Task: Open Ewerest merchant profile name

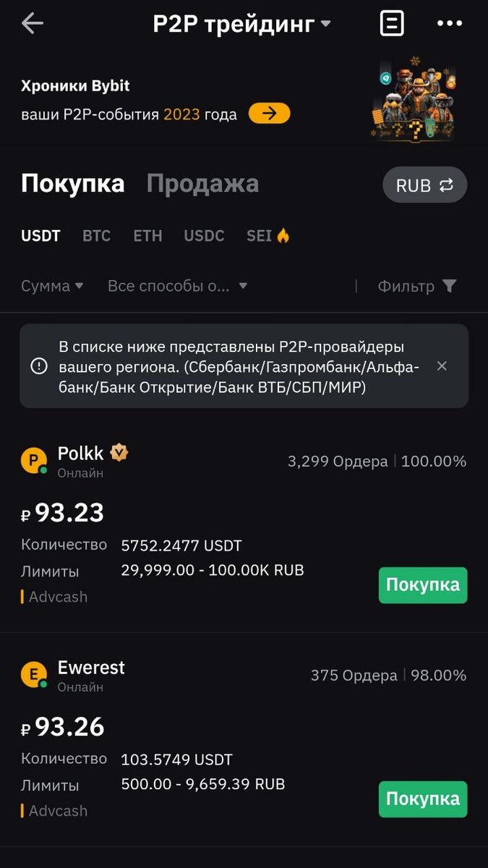Action: click(90, 668)
